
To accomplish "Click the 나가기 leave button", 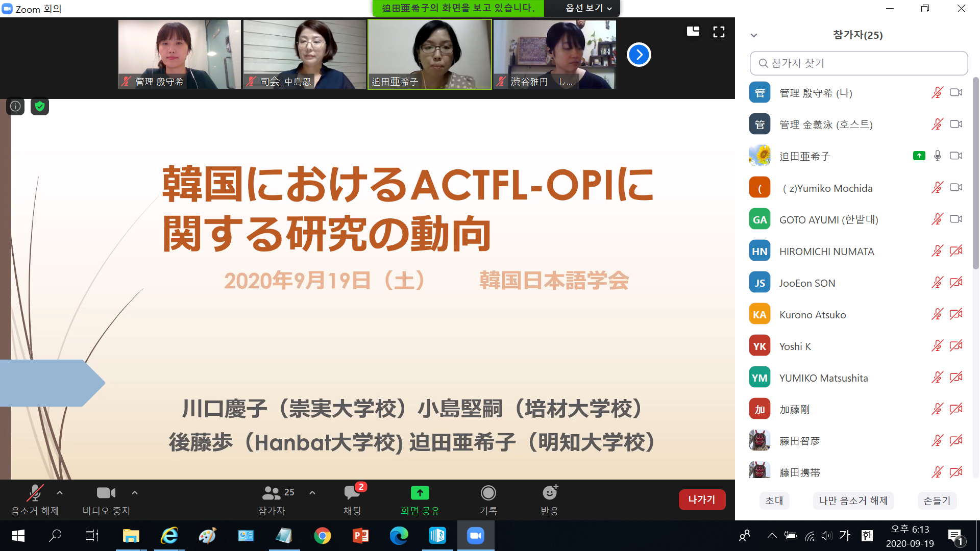I will coord(702,500).
